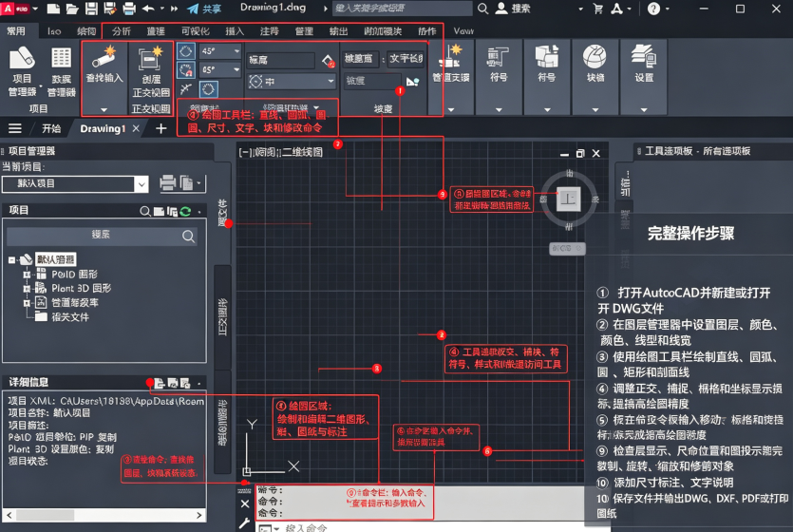Switch to the 开始 start tab
Image resolution: width=793 pixels, height=532 pixels.
(51, 128)
